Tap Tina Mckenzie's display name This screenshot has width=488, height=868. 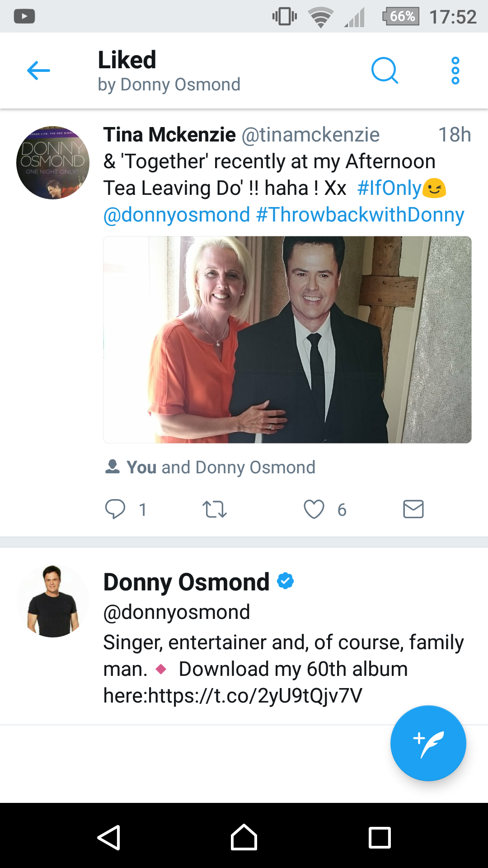tap(169, 135)
